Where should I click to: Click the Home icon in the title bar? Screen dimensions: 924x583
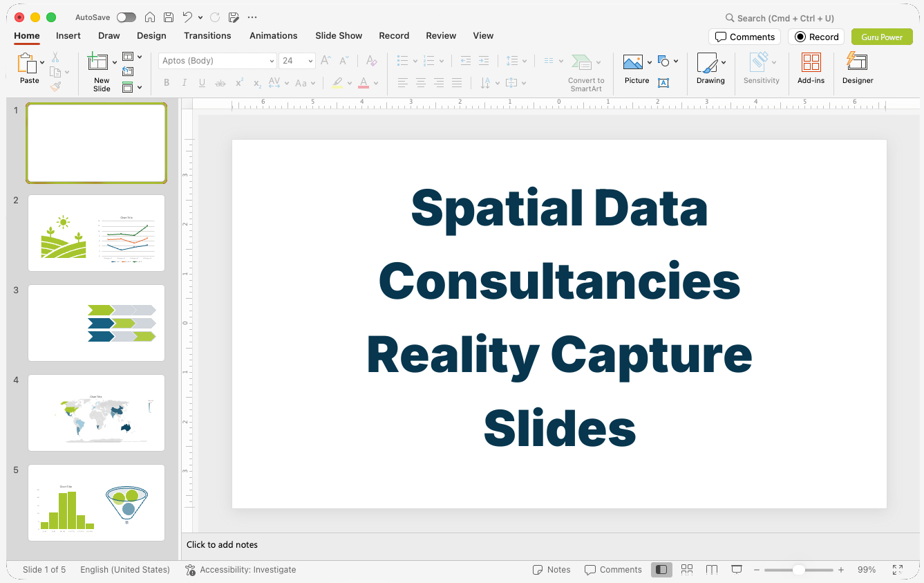(150, 17)
